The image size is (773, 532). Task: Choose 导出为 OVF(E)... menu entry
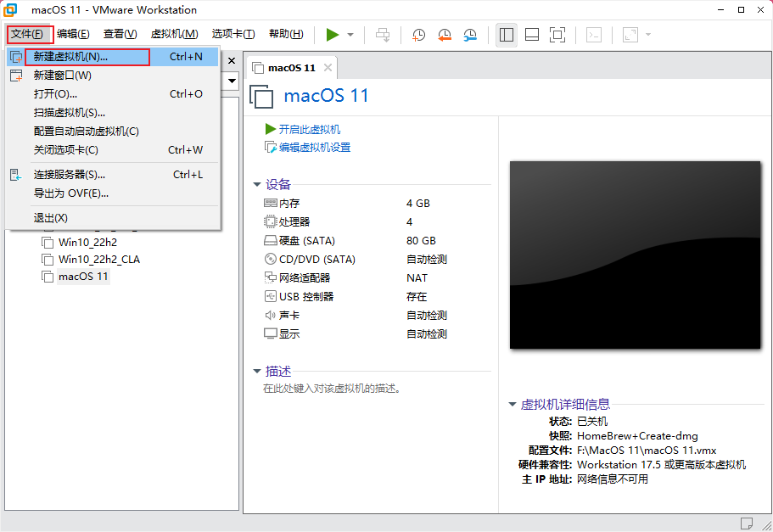[114, 193]
